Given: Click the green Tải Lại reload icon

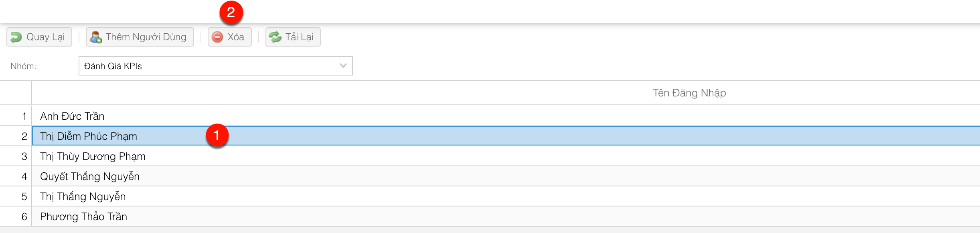Looking at the screenshot, I should 275,37.
